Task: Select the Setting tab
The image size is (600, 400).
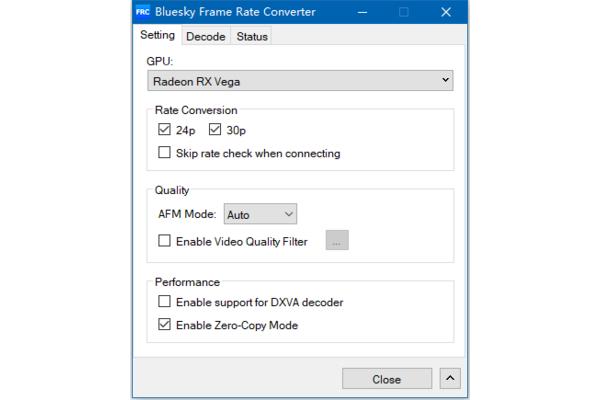Action: (157, 35)
